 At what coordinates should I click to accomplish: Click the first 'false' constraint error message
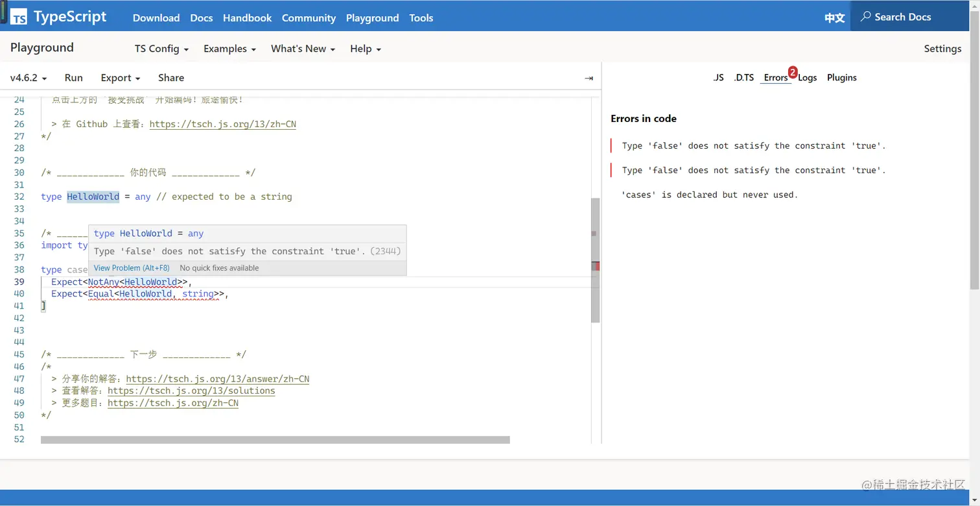[x=754, y=146]
